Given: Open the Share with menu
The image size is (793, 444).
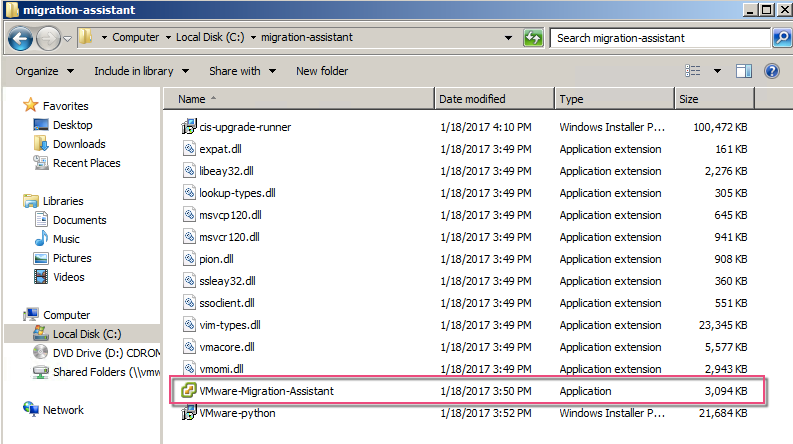Looking at the screenshot, I should coord(243,71).
